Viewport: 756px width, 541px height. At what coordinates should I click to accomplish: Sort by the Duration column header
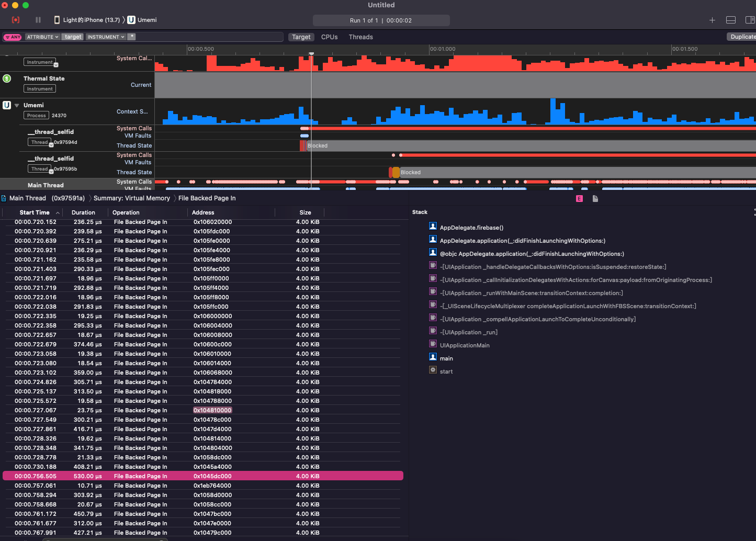pos(83,212)
